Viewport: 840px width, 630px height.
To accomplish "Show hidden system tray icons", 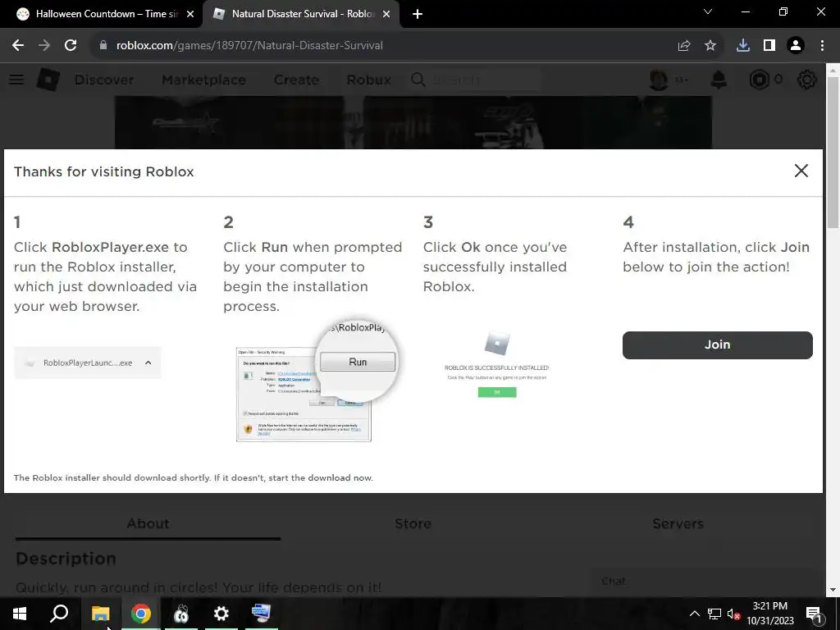I will 694,614.
